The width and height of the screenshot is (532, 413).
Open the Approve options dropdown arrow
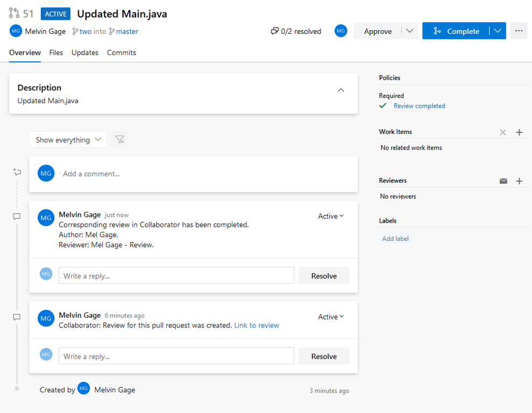pyautogui.click(x=409, y=31)
